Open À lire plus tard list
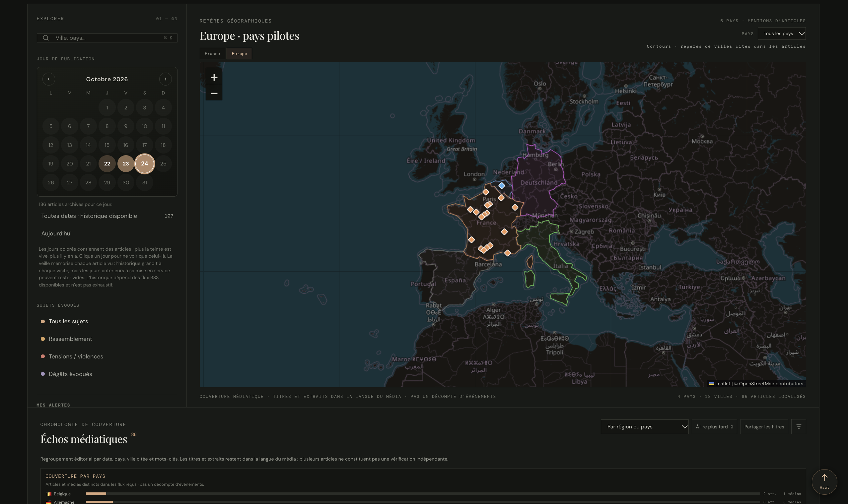 [714, 426]
